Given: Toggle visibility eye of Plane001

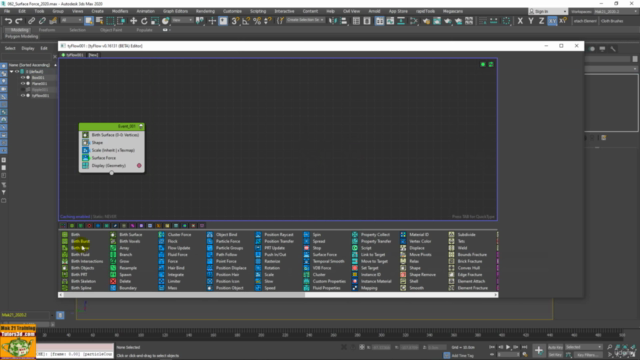Looking at the screenshot, I should pos(23,84).
